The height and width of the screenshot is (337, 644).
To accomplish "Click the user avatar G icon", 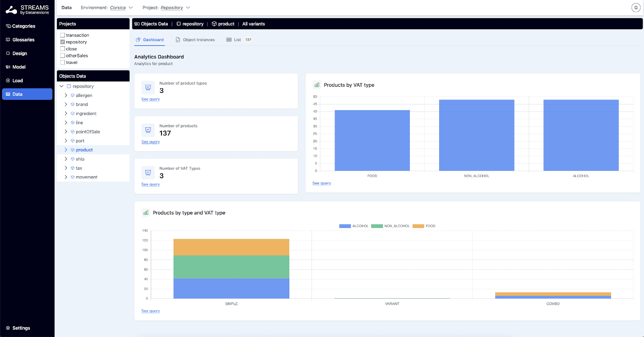I will 636,8.
